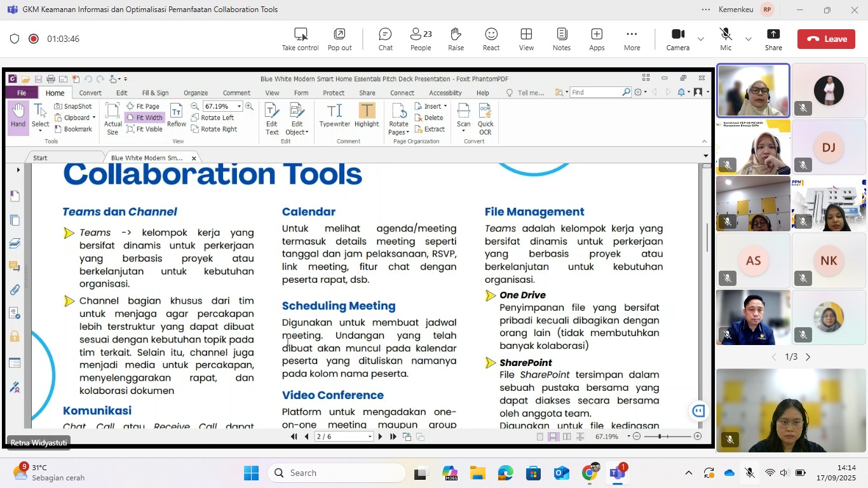
Task: Toggle the Camera on
Action: [x=677, y=39]
